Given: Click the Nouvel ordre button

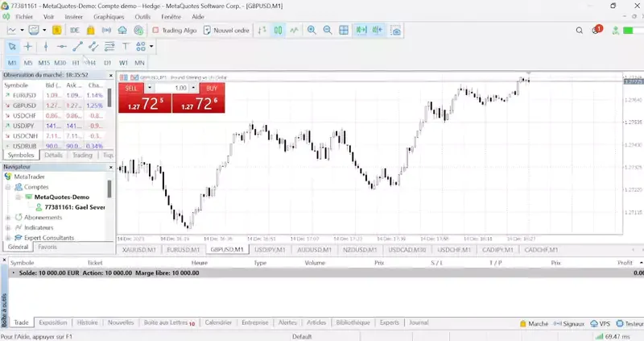Looking at the screenshot, I should click(x=226, y=30).
